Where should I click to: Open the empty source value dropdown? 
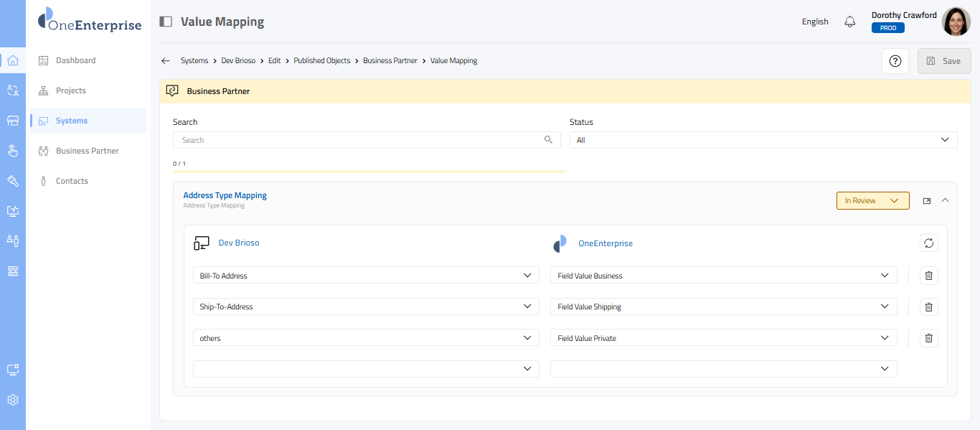tap(366, 369)
